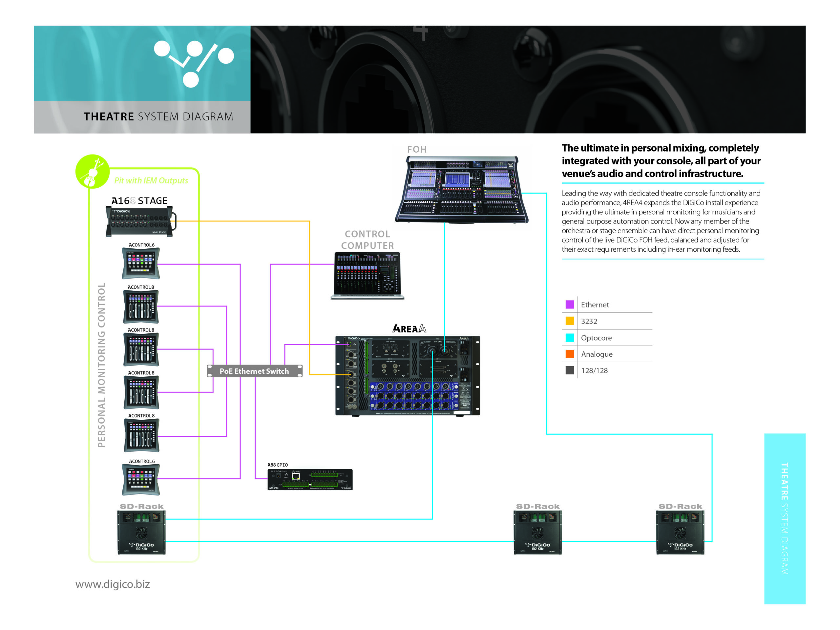Click the DiGiCo dots logo in teal banner
This screenshot has height=630, width=840.
pyautogui.click(x=194, y=63)
